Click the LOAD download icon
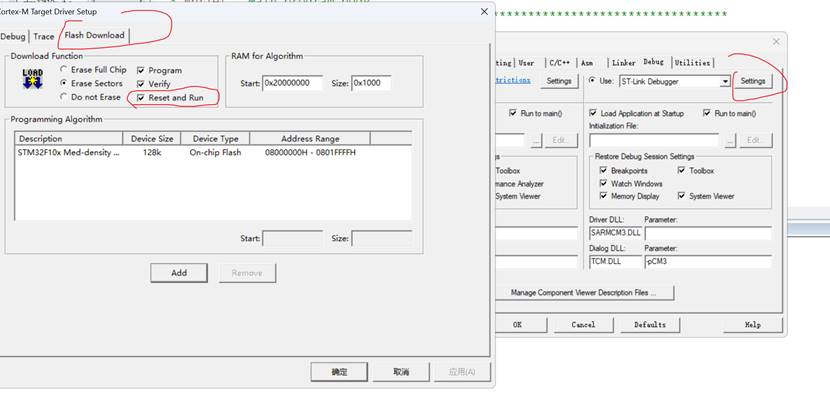Viewport: 830px width, 396px height. click(x=33, y=78)
